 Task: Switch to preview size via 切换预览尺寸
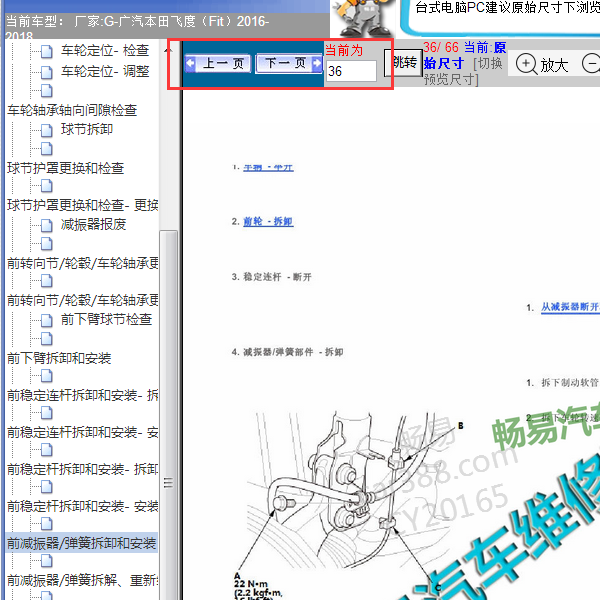[x=463, y=71]
